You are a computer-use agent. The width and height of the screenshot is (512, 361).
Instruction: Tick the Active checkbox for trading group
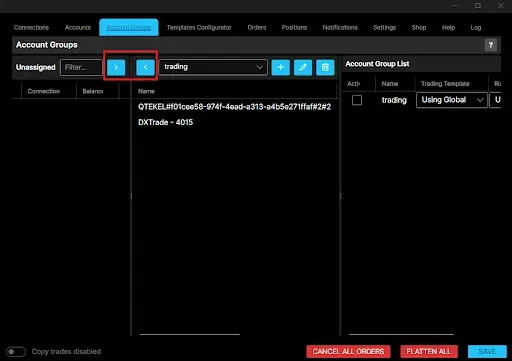(x=357, y=100)
